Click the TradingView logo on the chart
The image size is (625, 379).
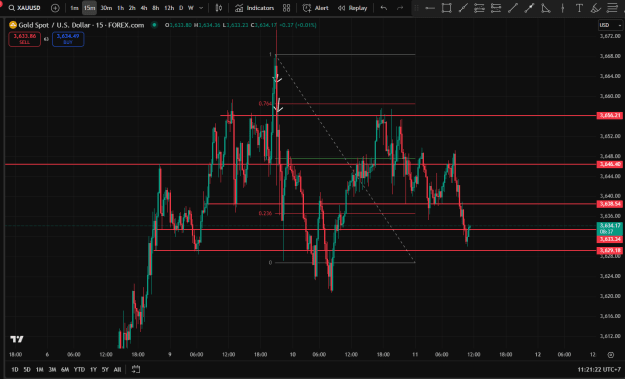click(x=17, y=339)
